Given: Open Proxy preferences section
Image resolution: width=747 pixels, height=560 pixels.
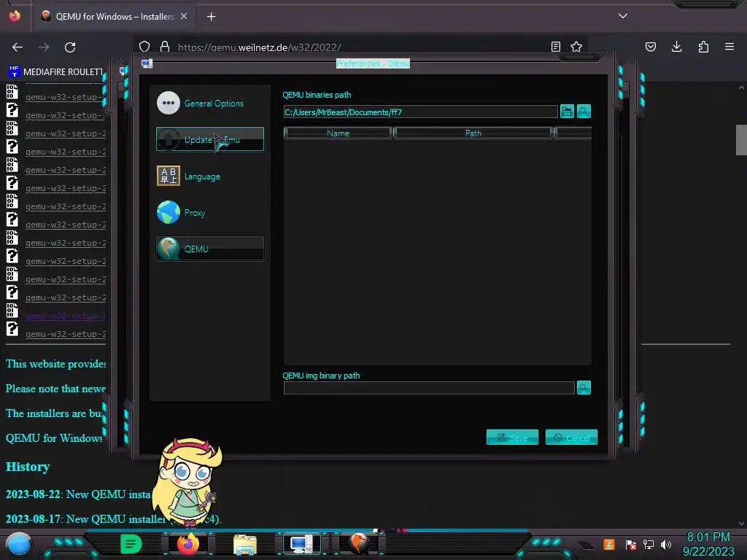Looking at the screenshot, I should tap(209, 212).
